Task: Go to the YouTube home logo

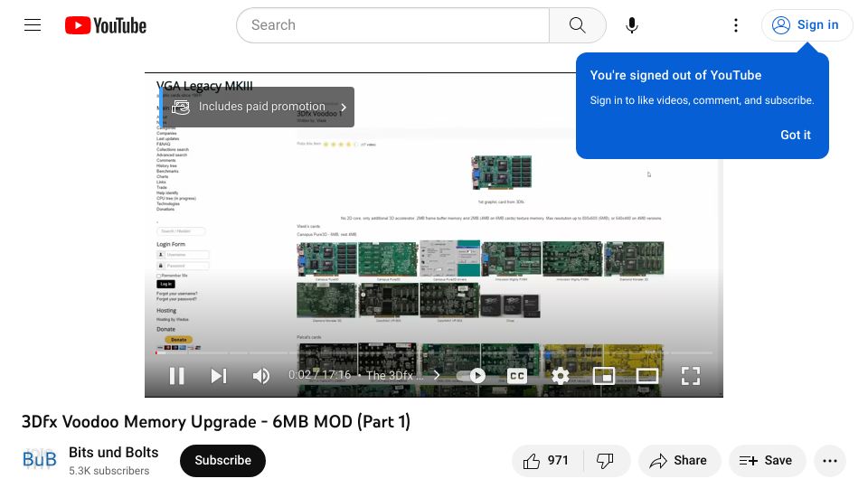Action: [x=106, y=25]
